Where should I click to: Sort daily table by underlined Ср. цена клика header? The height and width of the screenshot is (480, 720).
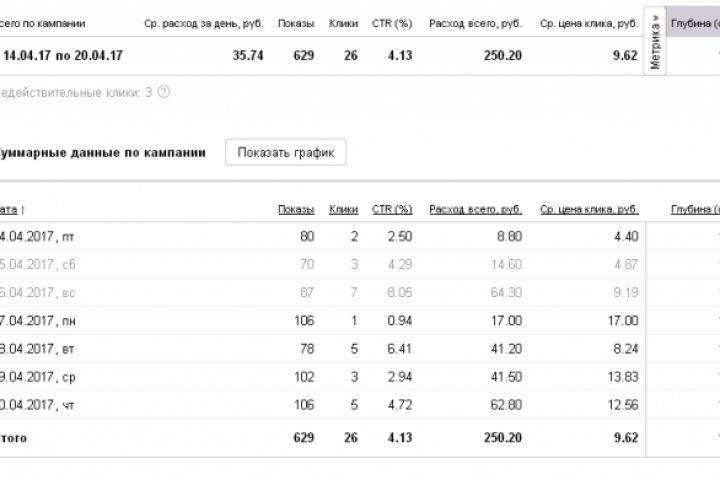[589, 210]
